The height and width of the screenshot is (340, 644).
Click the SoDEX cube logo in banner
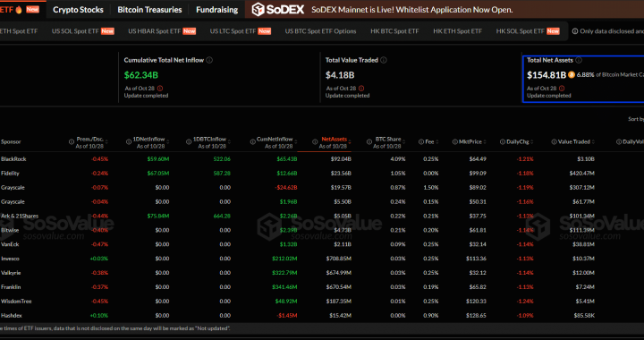(x=258, y=10)
